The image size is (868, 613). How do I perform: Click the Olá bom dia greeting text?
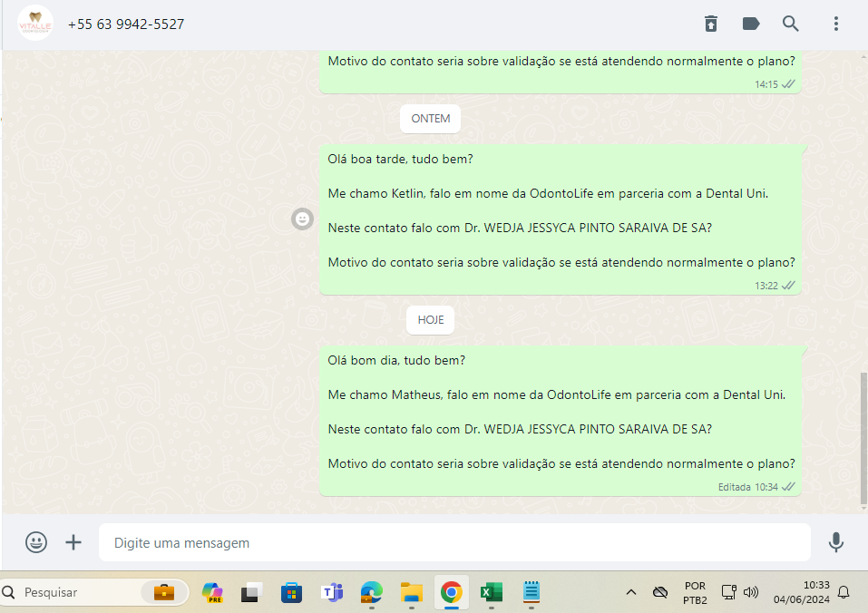coord(396,361)
